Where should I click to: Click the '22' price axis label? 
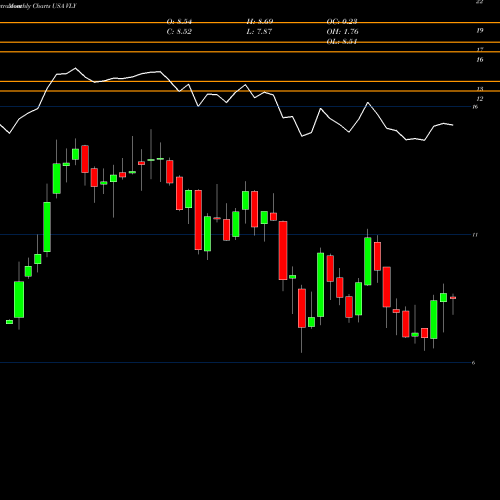(479, 2)
